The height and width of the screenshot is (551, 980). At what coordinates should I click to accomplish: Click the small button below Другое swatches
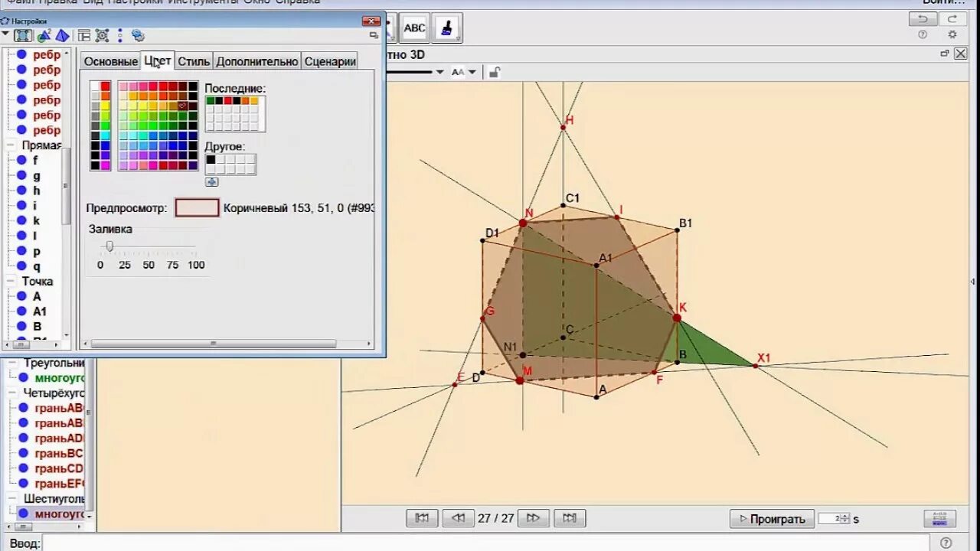pyautogui.click(x=212, y=182)
